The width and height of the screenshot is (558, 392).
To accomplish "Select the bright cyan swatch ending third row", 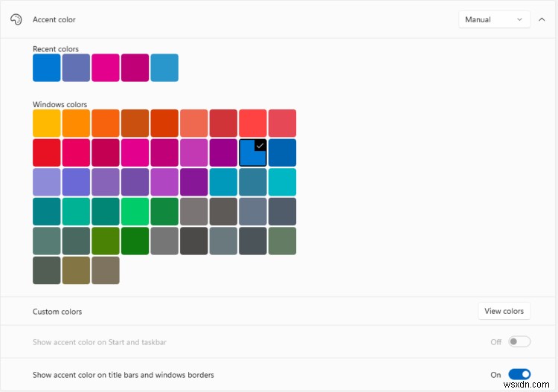I will click(x=282, y=182).
